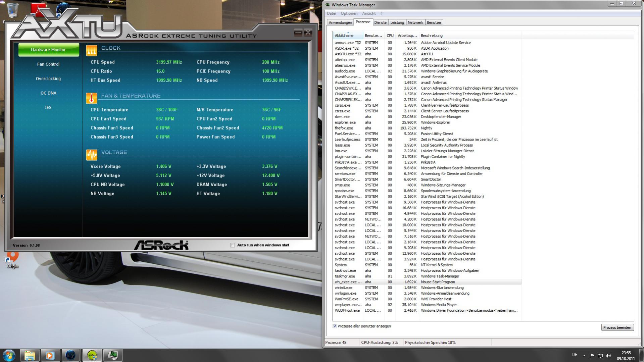Select the dwm.exe process
The image size is (644, 362).
(x=427, y=117)
